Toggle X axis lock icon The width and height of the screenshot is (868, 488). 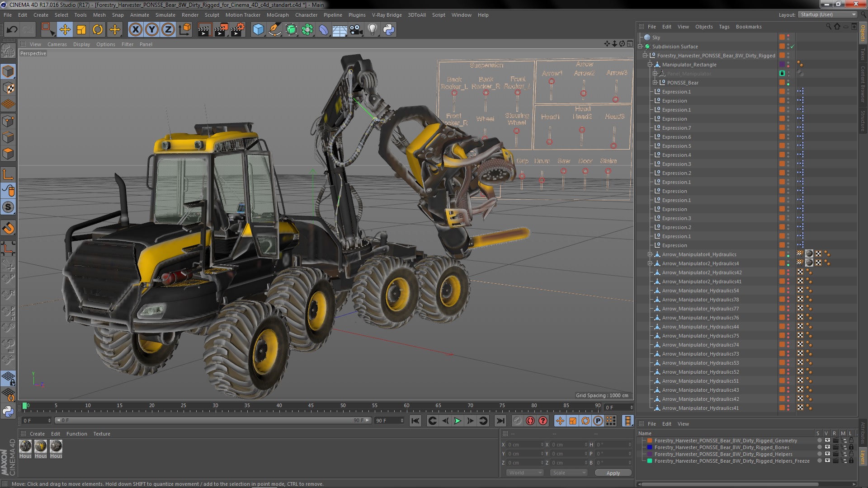point(135,30)
